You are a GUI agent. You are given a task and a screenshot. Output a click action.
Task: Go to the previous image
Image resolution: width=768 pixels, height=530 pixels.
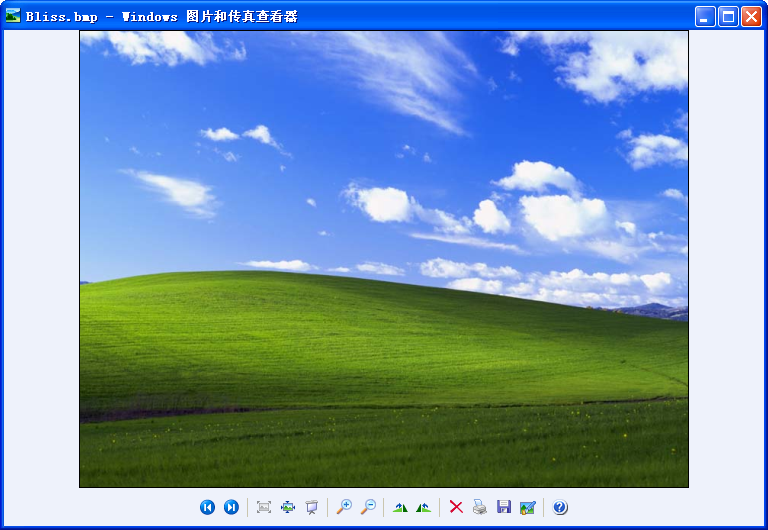207,507
